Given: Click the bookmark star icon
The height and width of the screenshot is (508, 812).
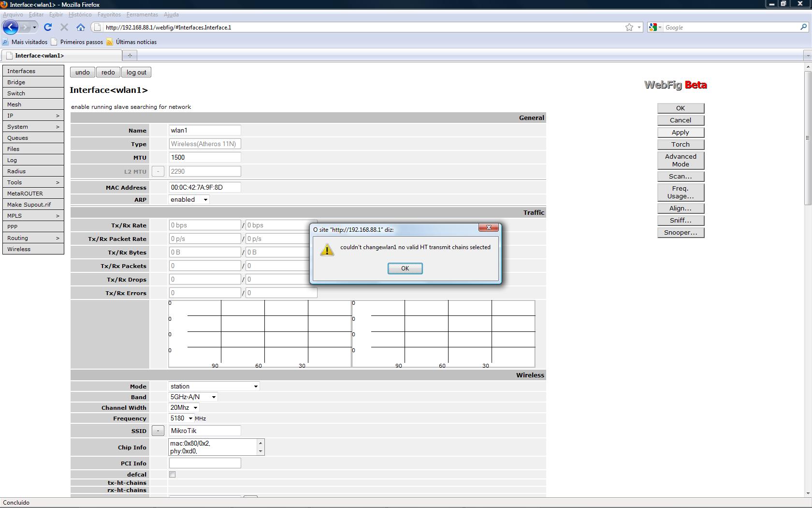Looking at the screenshot, I should click(x=628, y=27).
